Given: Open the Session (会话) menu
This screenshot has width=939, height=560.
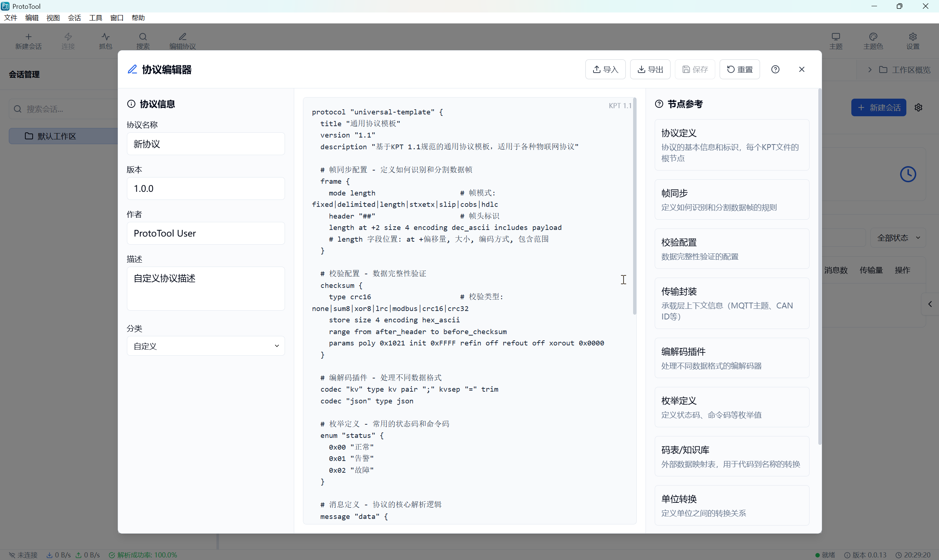Looking at the screenshot, I should (x=74, y=18).
